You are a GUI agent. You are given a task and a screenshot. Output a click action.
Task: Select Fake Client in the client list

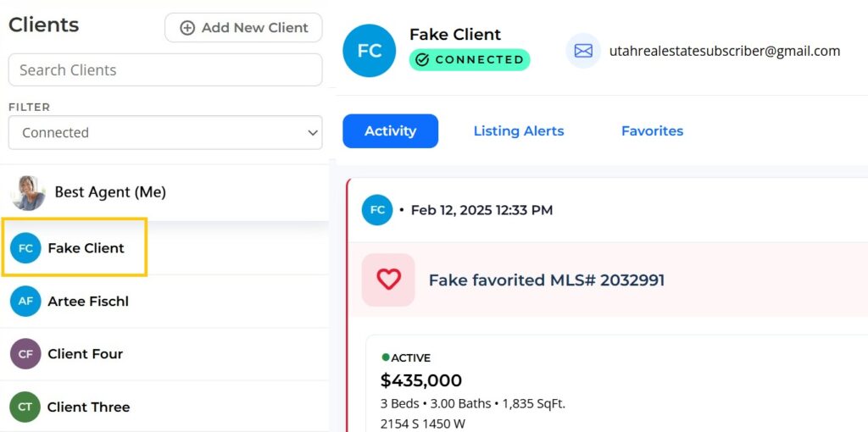point(86,248)
